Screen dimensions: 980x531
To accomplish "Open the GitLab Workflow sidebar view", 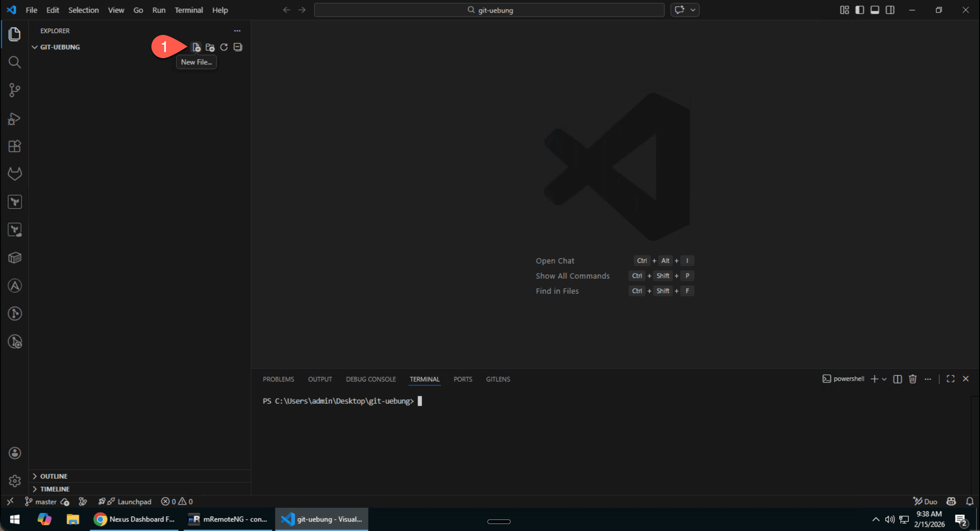I will [15, 174].
